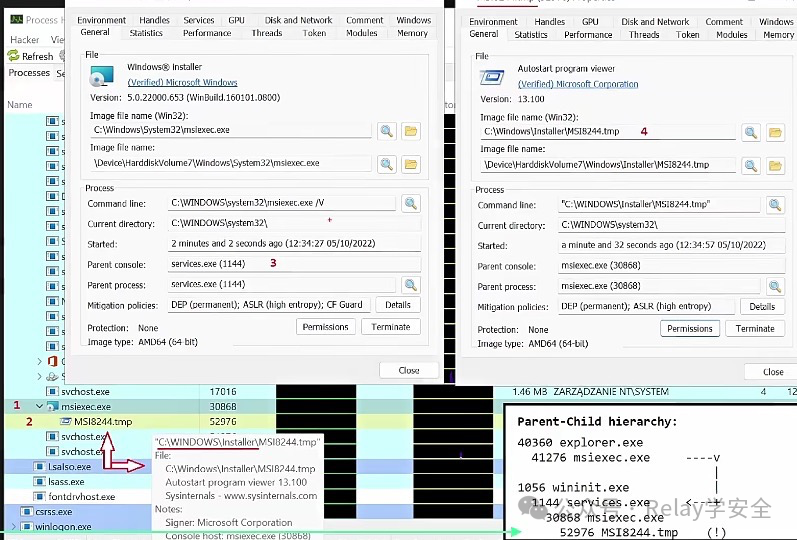
Task: Click the Autostart program viewer file icon
Action: click(492, 77)
